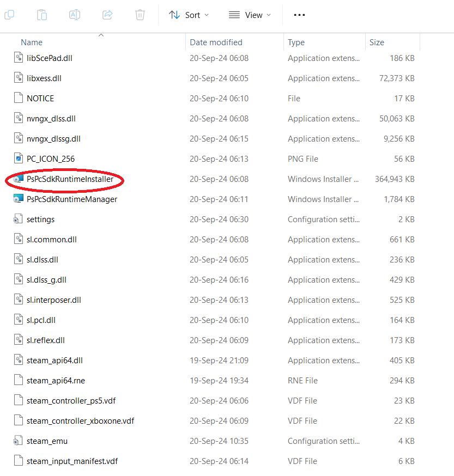
Task: Click the steam_controller_ps5.vdf file name
Action: click(x=71, y=401)
